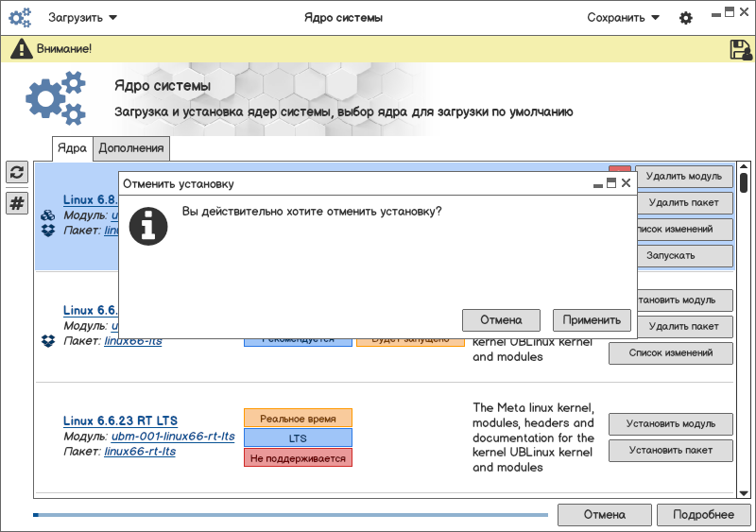The image size is (756, 532).
Task: Click the vertical scrollbar thumb
Action: 744,182
